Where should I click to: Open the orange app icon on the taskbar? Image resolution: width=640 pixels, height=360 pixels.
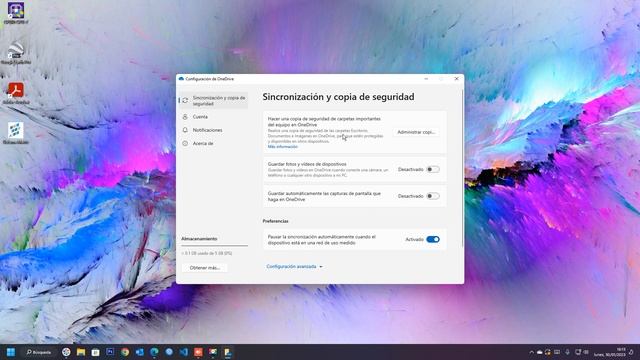(x=198, y=352)
